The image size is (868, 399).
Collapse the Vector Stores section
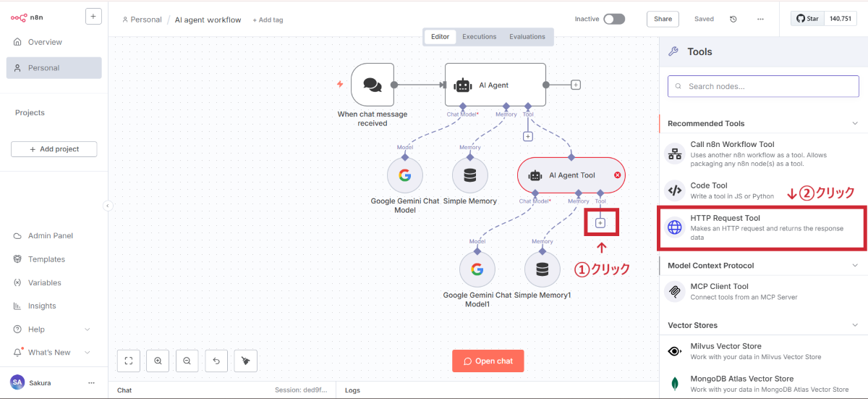click(854, 326)
